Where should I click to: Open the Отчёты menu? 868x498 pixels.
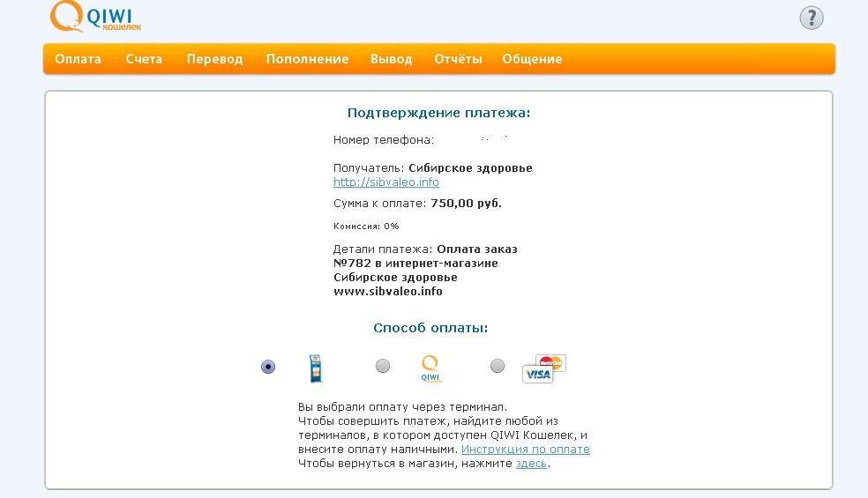click(x=458, y=59)
